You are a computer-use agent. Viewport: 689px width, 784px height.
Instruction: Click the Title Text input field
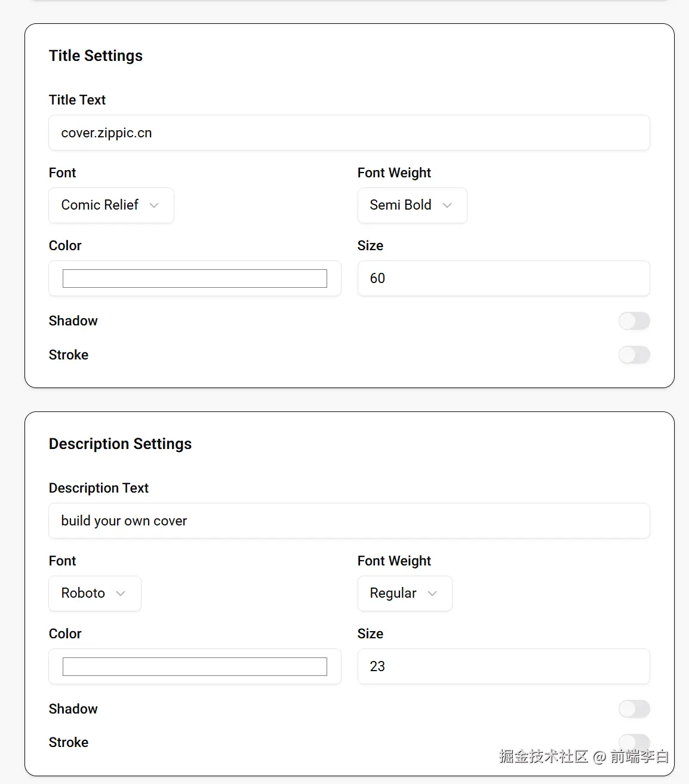tap(349, 133)
